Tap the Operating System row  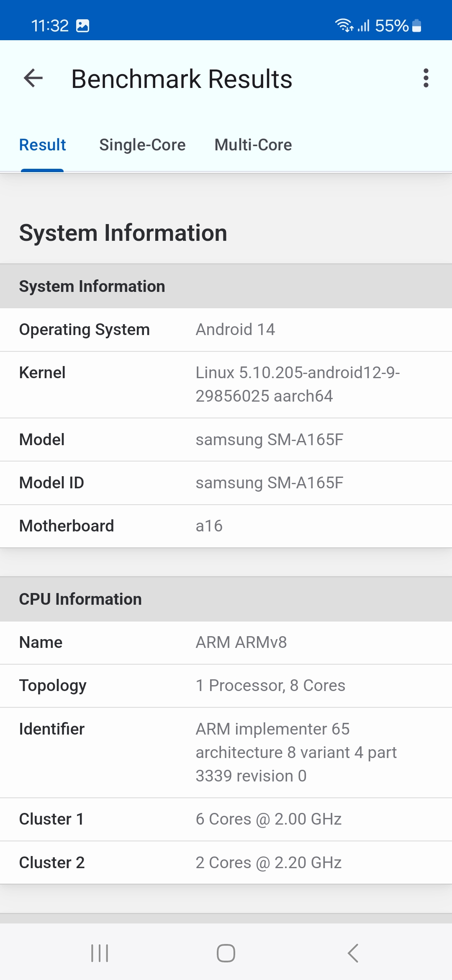tap(226, 330)
